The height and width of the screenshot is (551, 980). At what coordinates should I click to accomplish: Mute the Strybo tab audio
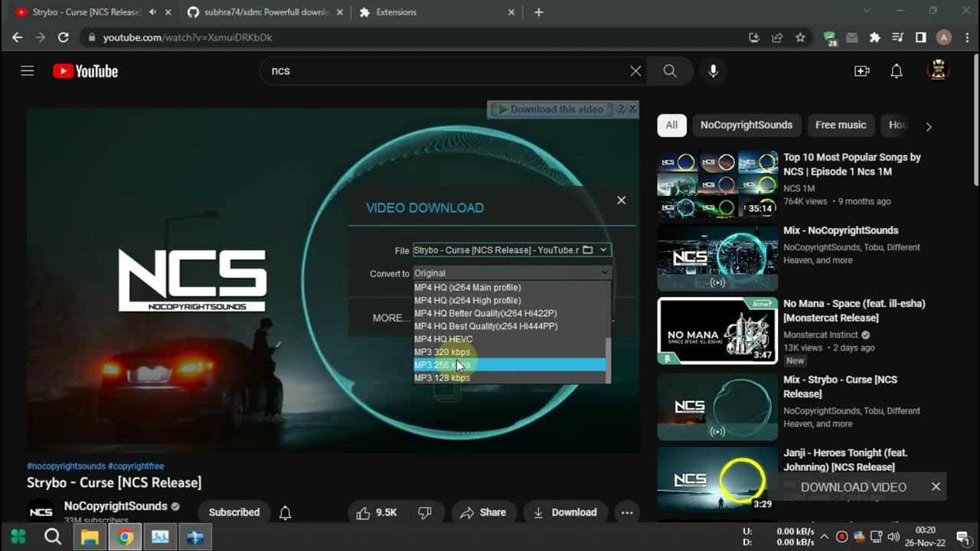coord(152,12)
